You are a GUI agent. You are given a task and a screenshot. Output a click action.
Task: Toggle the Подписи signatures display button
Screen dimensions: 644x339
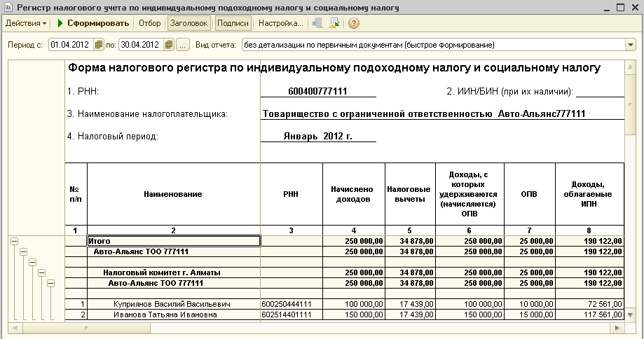point(233,23)
